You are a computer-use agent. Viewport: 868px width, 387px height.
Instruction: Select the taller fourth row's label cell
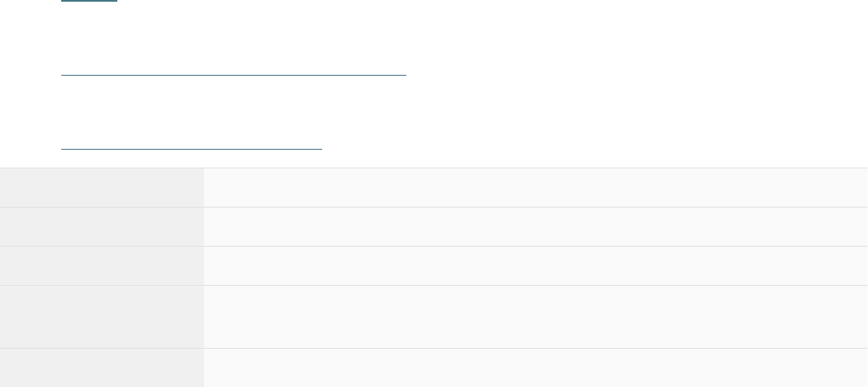coord(101,317)
